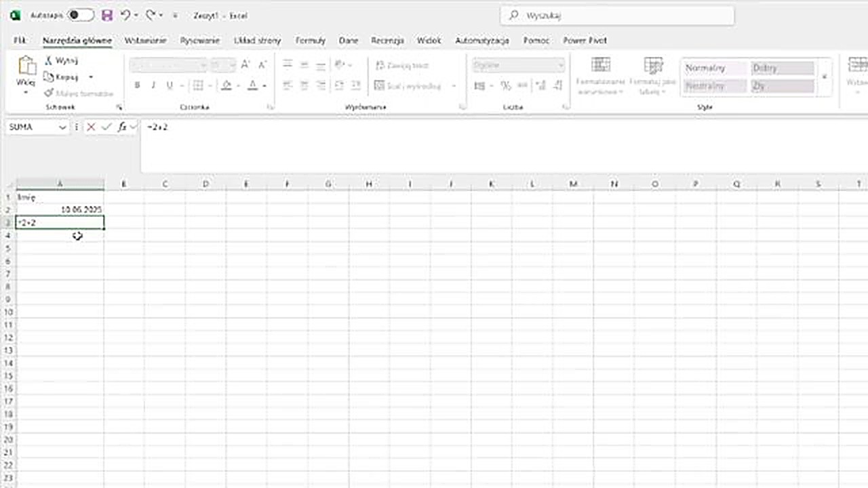Click the Undo arrow icon
868x488 pixels.
(125, 15)
